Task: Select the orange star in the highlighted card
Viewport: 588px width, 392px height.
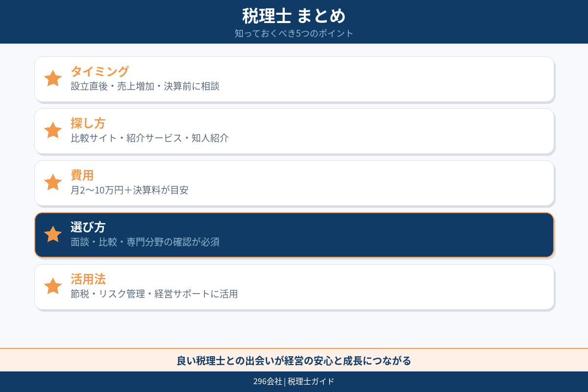Action: point(52,234)
